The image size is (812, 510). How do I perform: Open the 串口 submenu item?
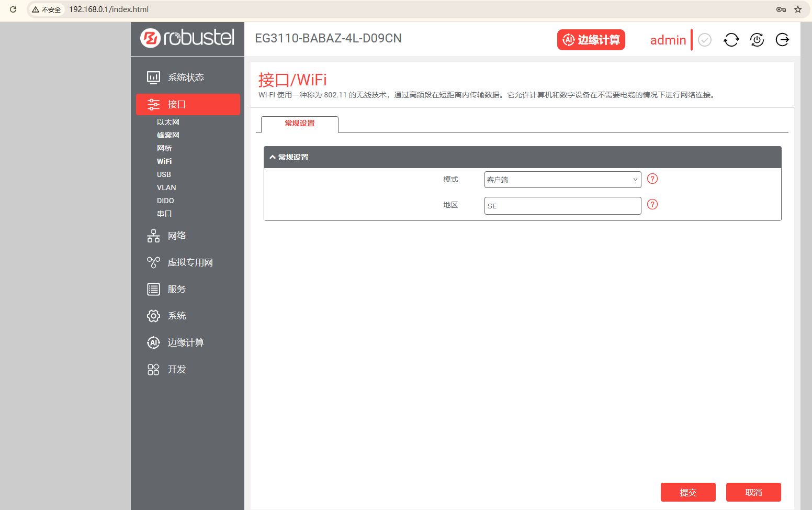click(x=164, y=214)
